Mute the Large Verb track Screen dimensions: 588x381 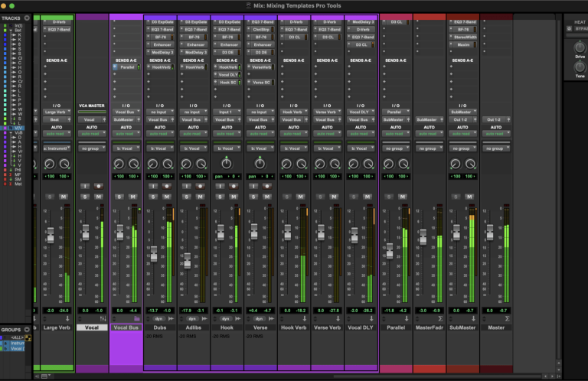pyautogui.click(x=64, y=197)
